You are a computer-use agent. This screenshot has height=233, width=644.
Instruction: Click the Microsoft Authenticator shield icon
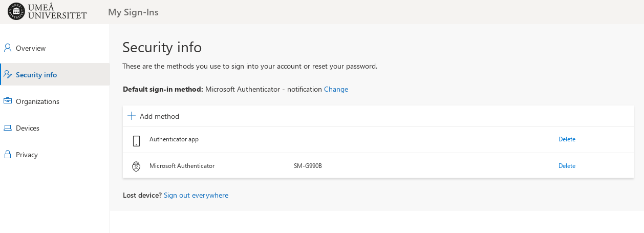point(136,166)
